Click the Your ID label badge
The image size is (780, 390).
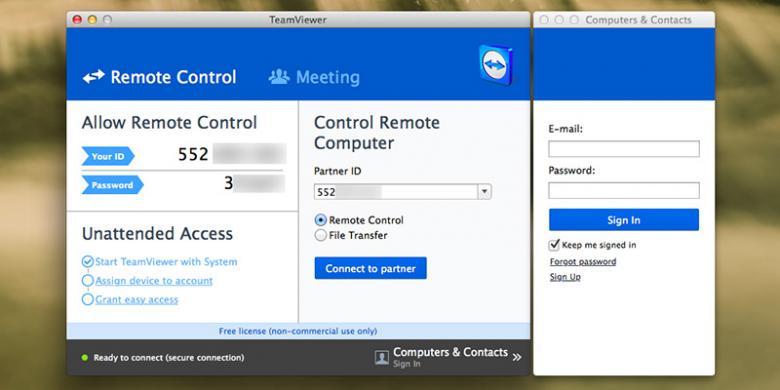108,156
